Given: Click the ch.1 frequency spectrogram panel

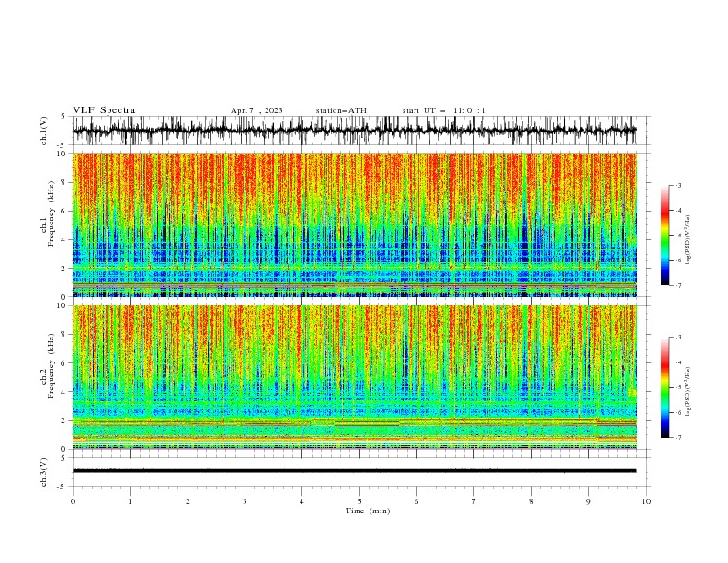Looking at the screenshot, I should [355, 224].
